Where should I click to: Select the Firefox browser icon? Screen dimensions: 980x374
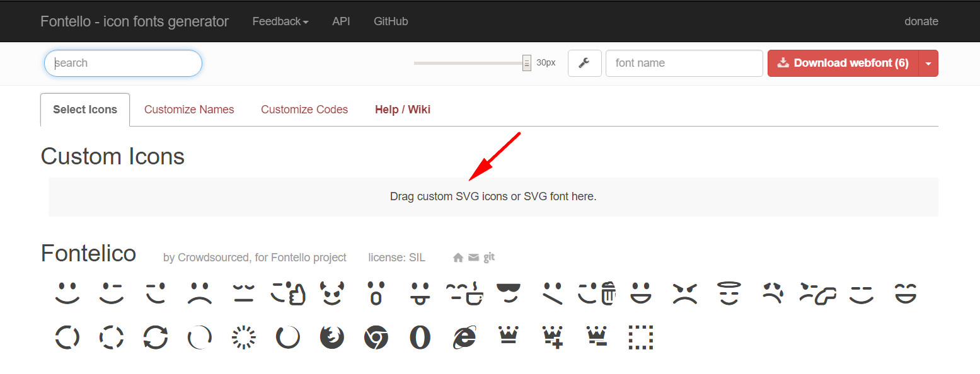point(332,337)
